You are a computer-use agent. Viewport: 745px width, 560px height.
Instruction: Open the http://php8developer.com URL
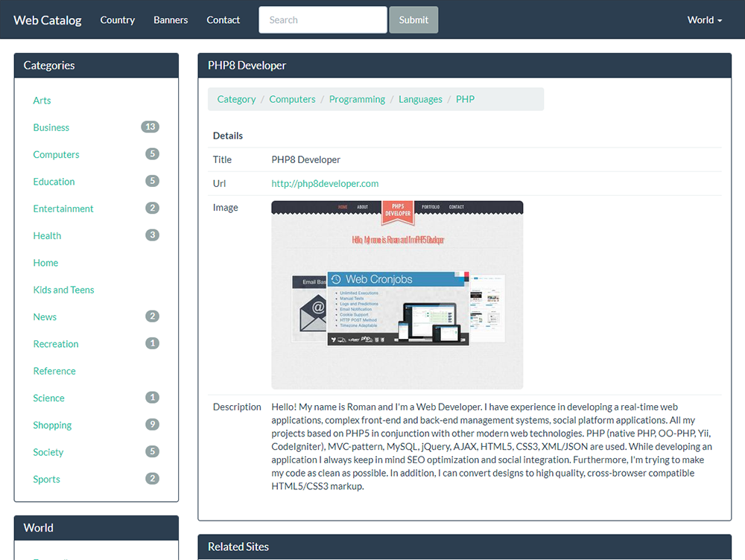pyautogui.click(x=325, y=183)
